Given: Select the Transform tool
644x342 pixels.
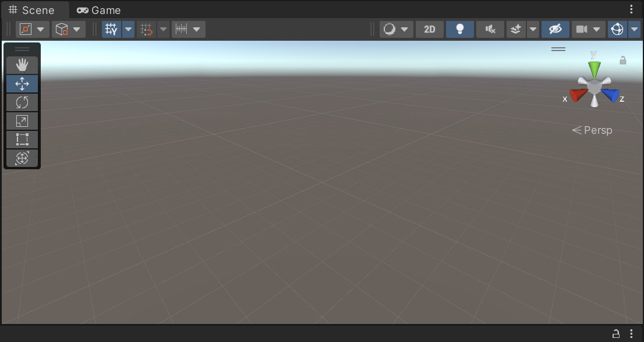Looking at the screenshot, I should coord(22,158).
